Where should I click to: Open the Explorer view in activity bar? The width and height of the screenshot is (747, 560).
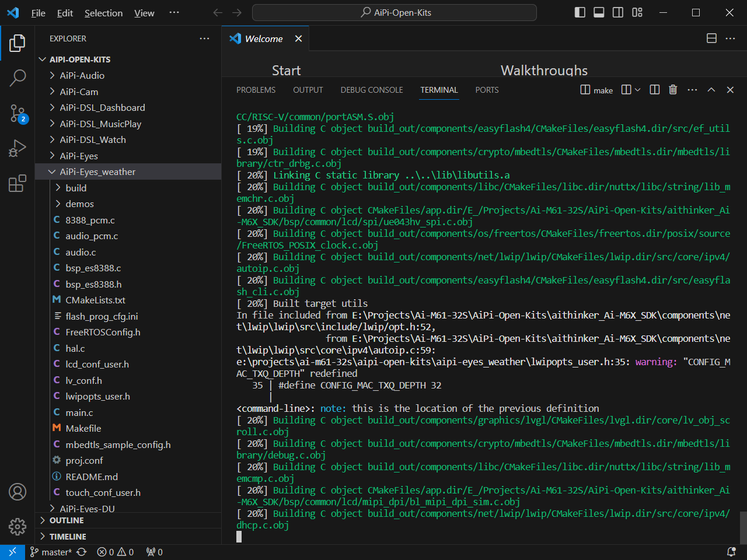pos(18,43)
